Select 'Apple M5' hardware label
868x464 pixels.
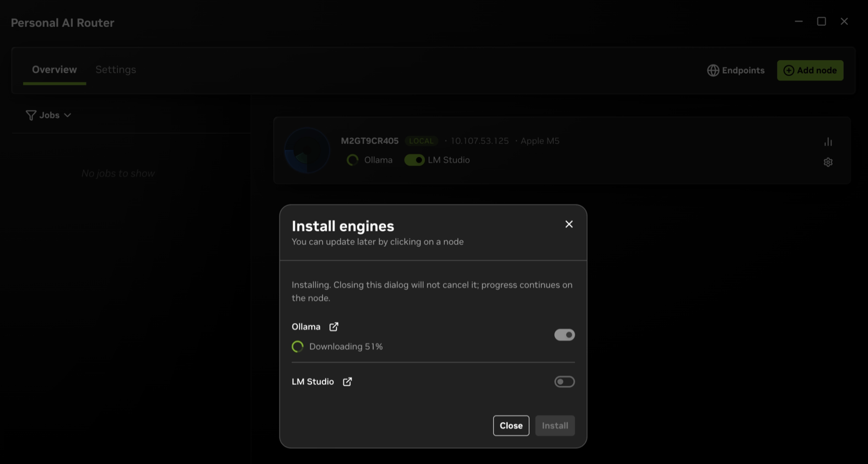pyautogui.click(x=540, y=141)
